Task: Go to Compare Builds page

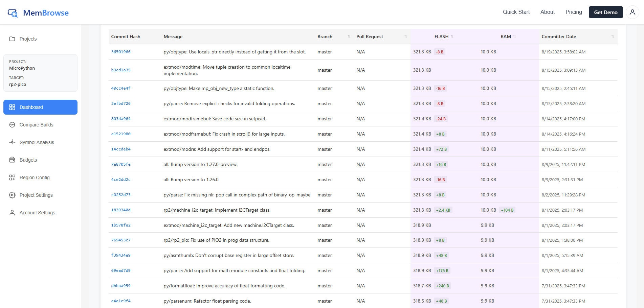Action: pyautogui.click(x=40, y=125)
